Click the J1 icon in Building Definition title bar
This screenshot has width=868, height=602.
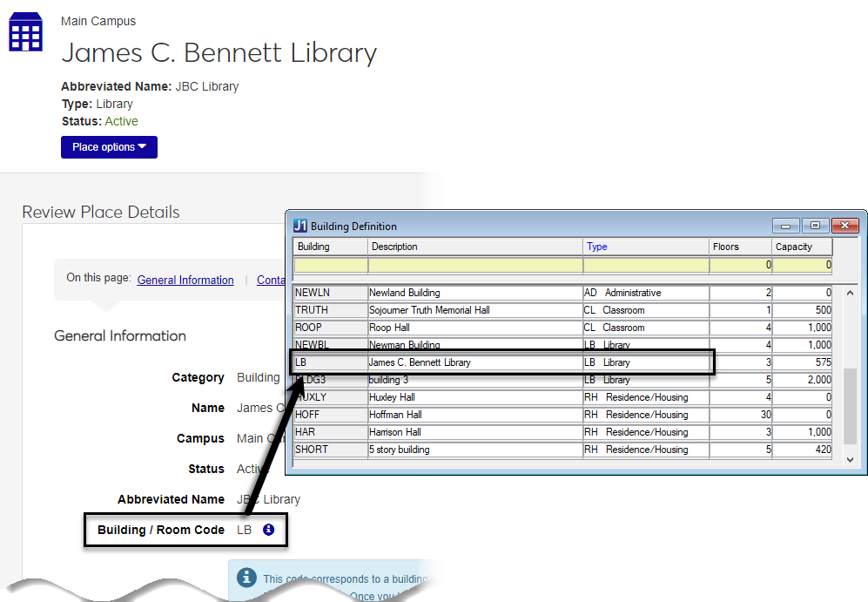[300, 226]
